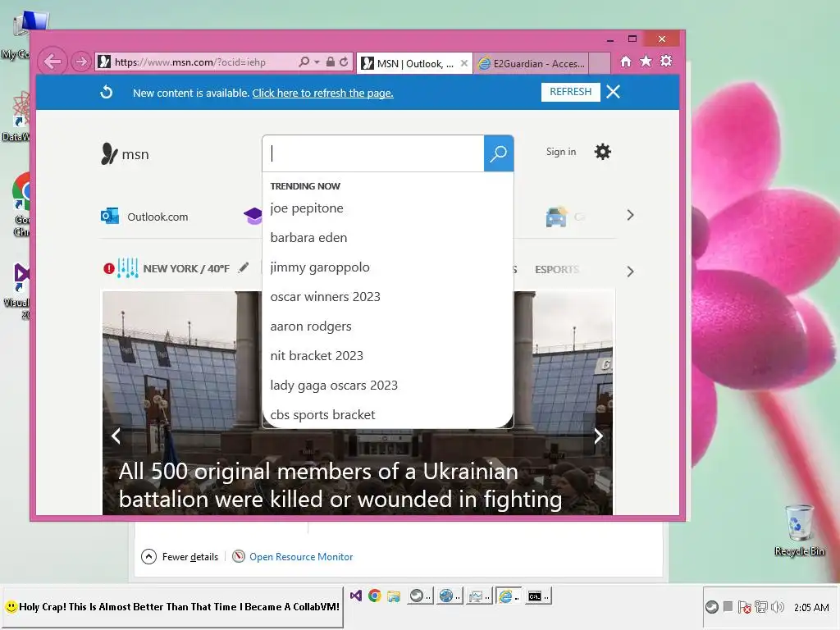Click NEW YORK / 40°F weather

click(x=186, y=268)
